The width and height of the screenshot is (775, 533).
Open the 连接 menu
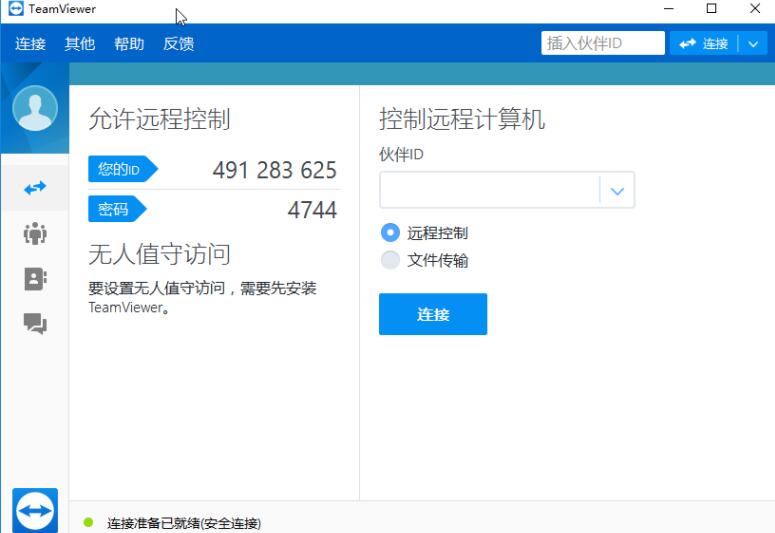(30, 44)
